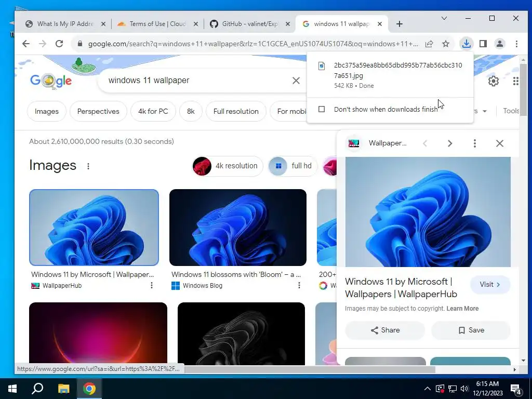This screenshot has width=532, height=399.
Task: Select the Perspectives filter chip
Action: point(98,111)
